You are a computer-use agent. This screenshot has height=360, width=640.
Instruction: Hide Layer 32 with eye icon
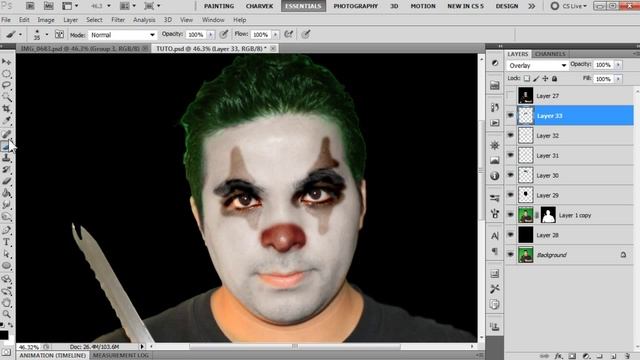[510, 136]
